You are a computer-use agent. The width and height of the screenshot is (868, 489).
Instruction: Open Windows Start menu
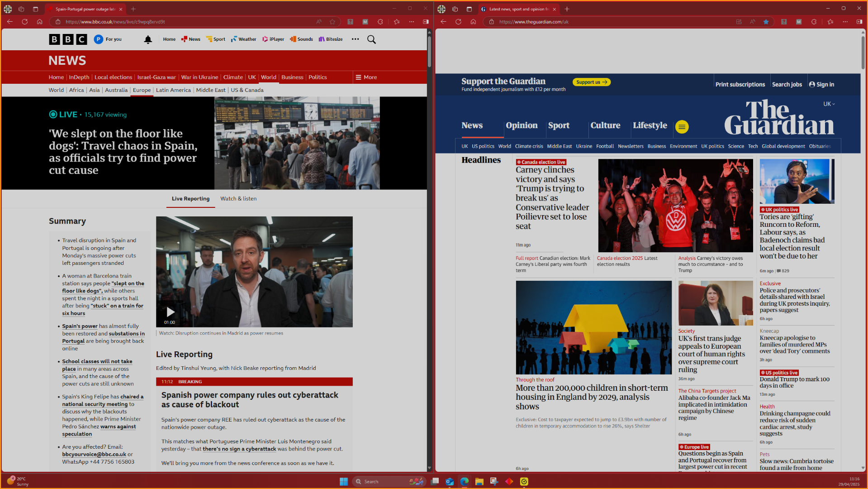coord(344,481)
